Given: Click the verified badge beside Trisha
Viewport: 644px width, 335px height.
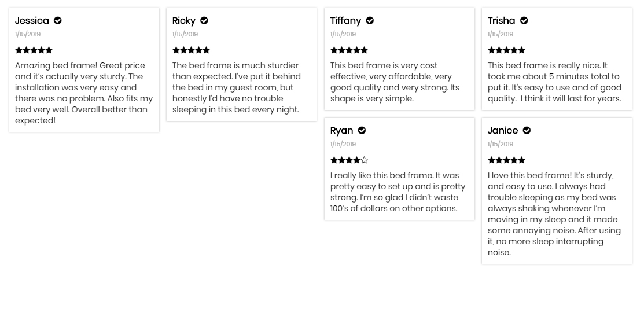Looking at the screenshot, I should (524, 21).
